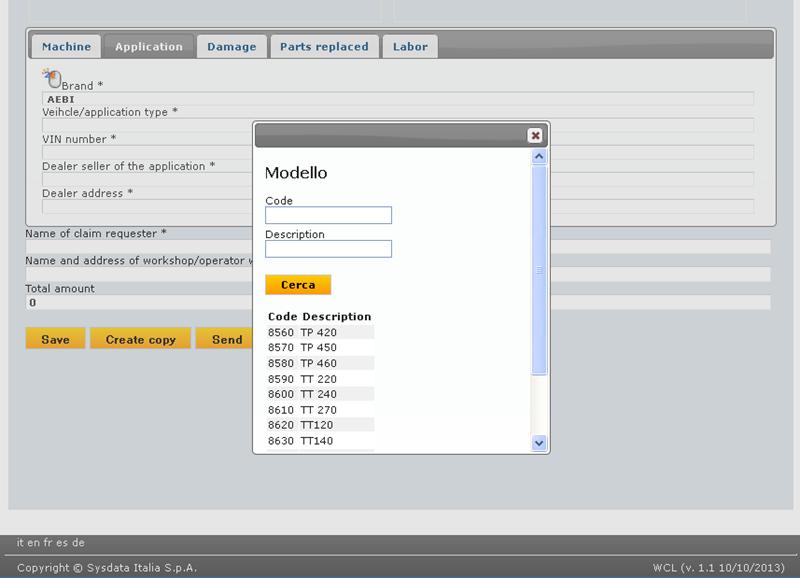Viewport: 800px width, 578px height.
Task: Click the Description column header
Action: tap(337, 316)
